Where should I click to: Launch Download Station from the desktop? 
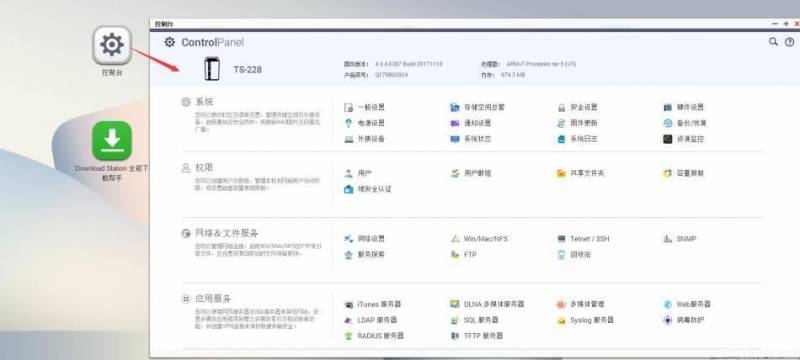[112, 141]
